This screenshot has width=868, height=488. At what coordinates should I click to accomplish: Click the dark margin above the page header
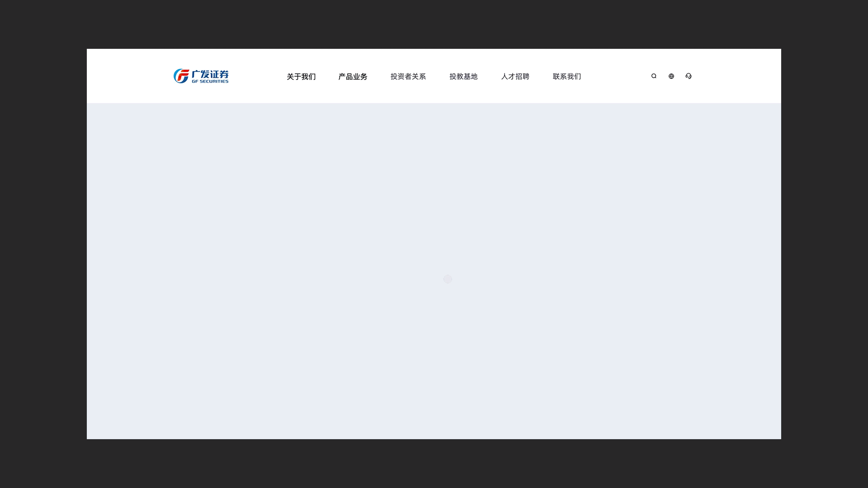[434, 23]
